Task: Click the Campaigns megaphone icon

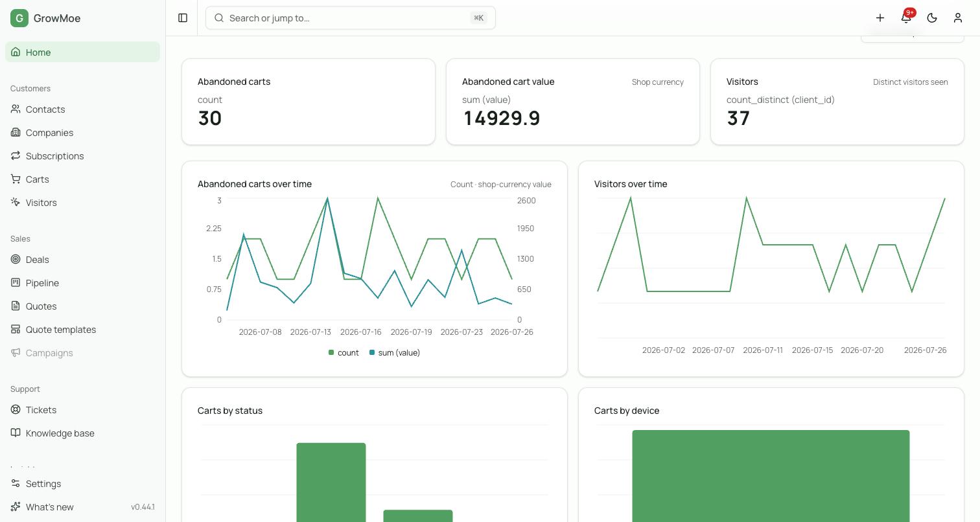Action: coord(16,353)
